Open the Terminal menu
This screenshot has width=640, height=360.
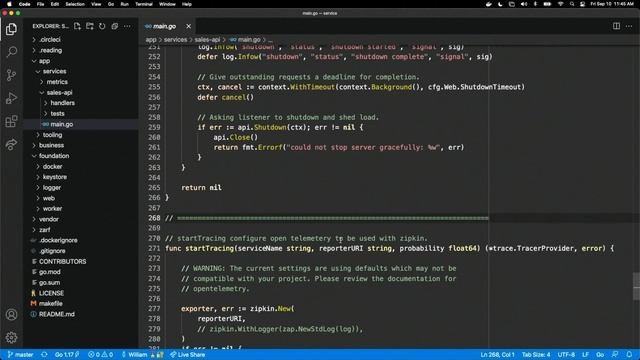tap(144, 4)
